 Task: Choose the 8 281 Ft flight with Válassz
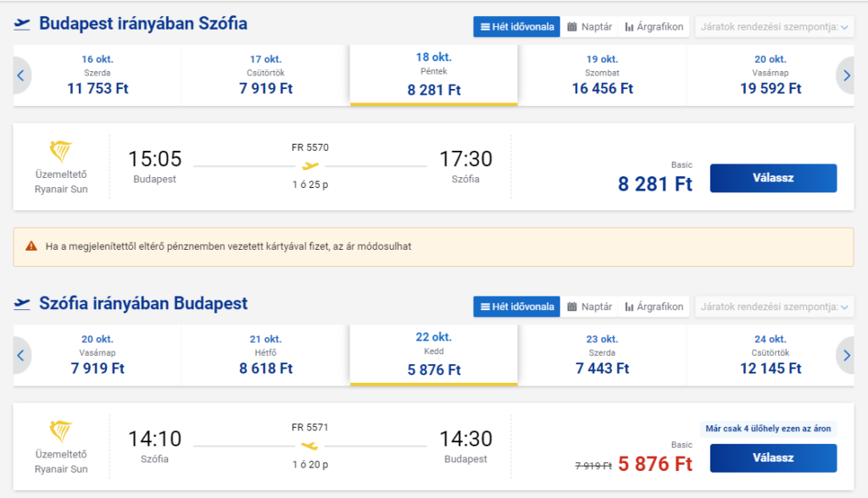coord(773,178)
